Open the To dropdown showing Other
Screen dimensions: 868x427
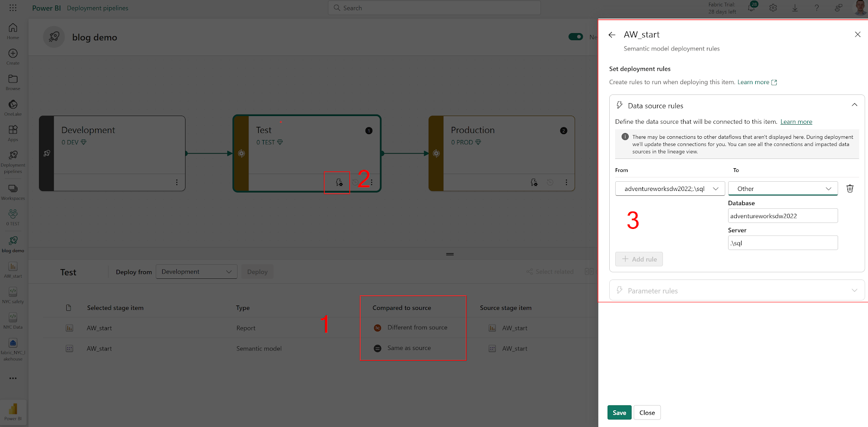[x=783, y=189]
